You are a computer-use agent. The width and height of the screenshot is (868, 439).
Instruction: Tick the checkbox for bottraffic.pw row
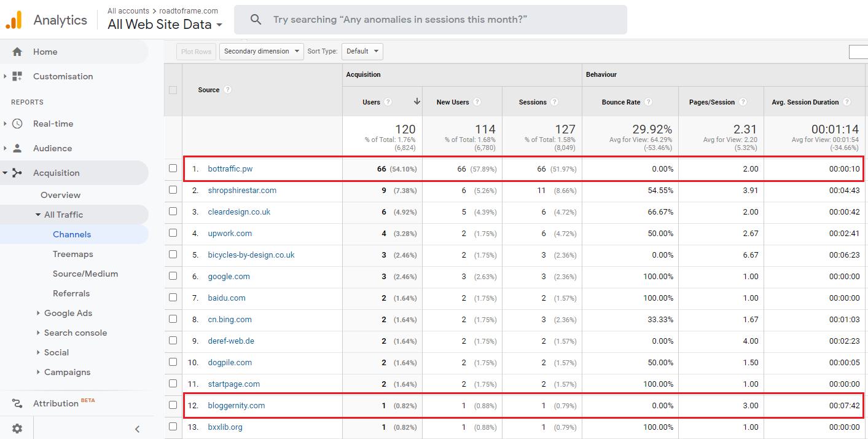173,168
